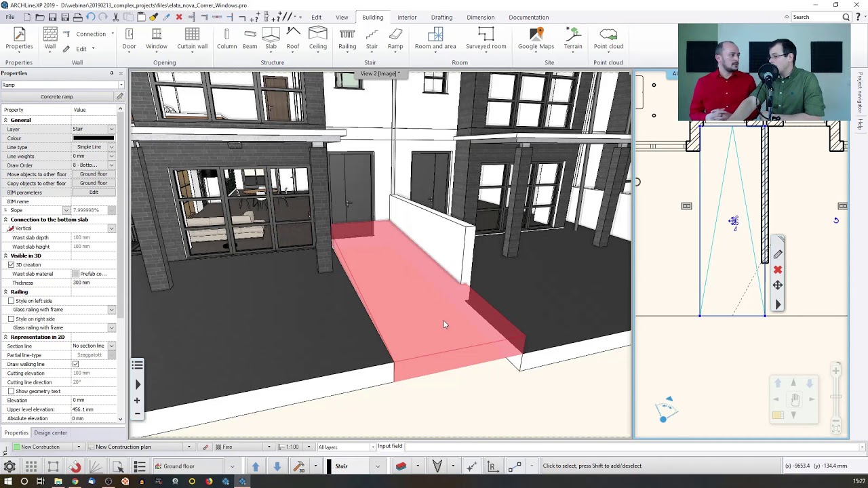The width and height of the screenshot is (868, 488).
Task: Enable Style on right side checkbox
Action: (x=11, y=319)
